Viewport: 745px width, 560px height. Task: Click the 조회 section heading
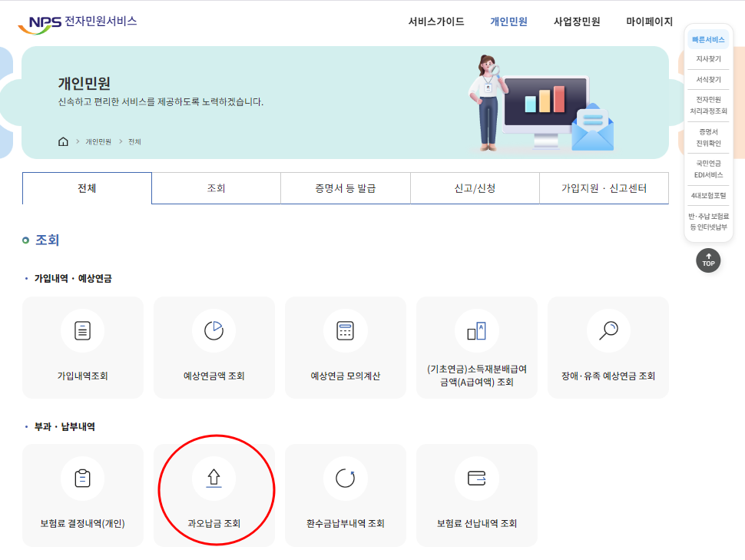point(47,240)
